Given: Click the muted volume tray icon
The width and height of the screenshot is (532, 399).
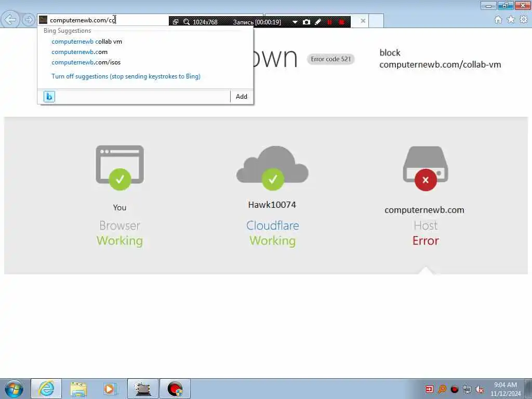Looking at the screenshot, I should click(x=480, y=389).
